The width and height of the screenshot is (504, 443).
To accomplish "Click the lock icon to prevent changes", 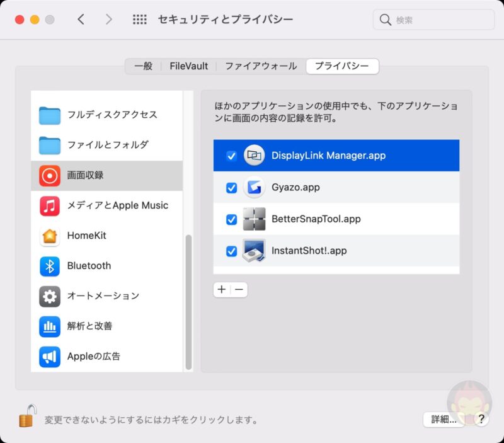I will click(26, 417).
